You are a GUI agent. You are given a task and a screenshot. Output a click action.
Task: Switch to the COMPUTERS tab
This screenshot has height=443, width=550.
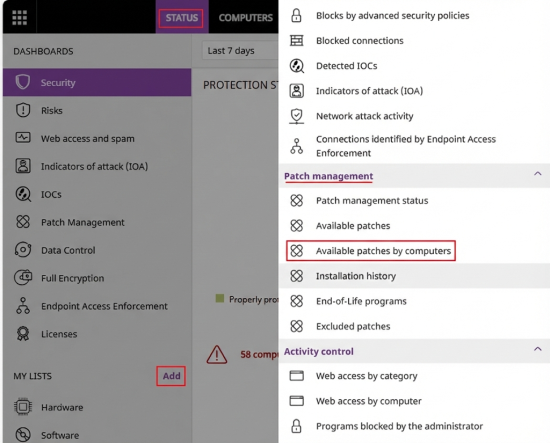click(246, 18)
